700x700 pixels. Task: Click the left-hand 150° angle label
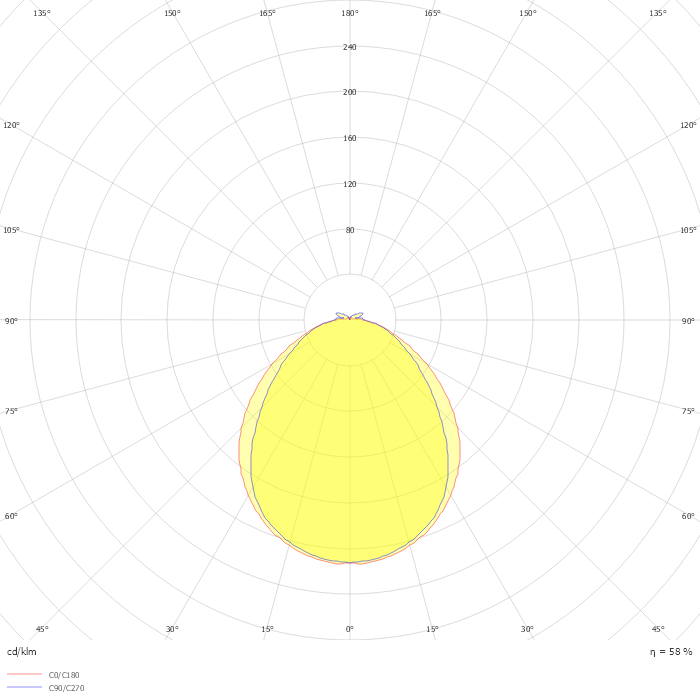pyautogui.click(x=172, y=13)
